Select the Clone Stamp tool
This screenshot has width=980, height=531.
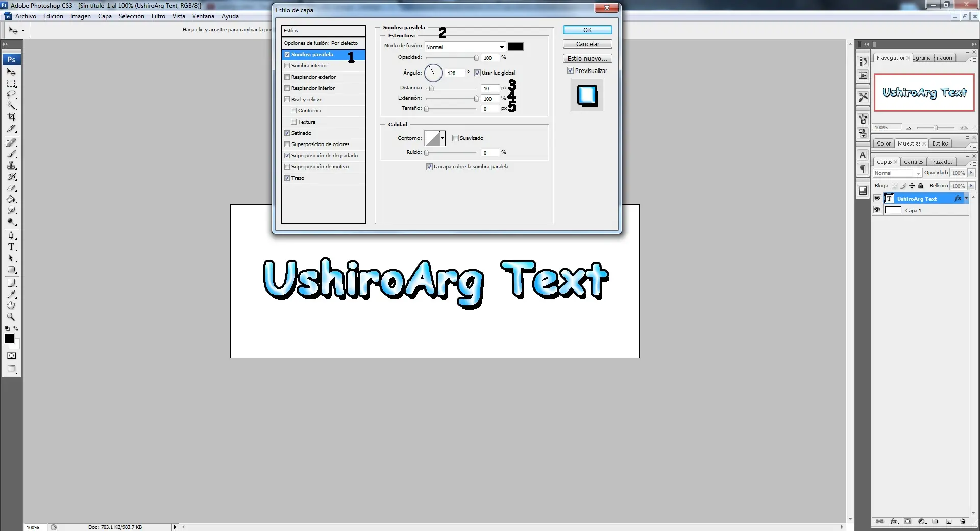click(11, 165)
